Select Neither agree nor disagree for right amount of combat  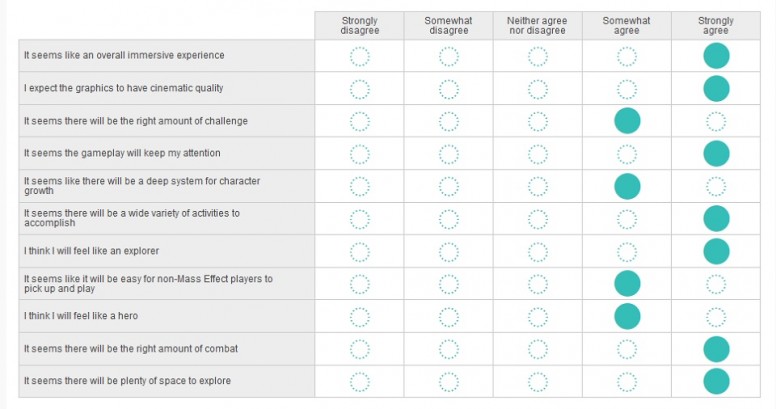point(537,349)
